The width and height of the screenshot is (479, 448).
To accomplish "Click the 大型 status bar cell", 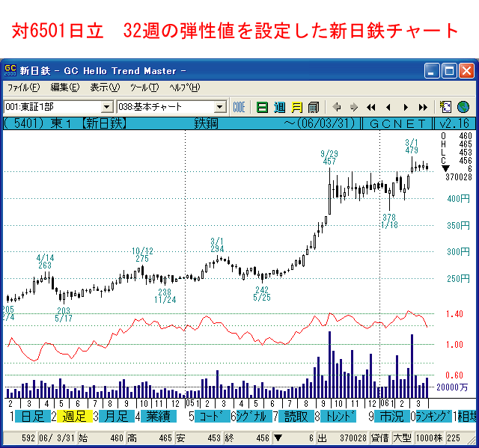I will tap(403, 438).
